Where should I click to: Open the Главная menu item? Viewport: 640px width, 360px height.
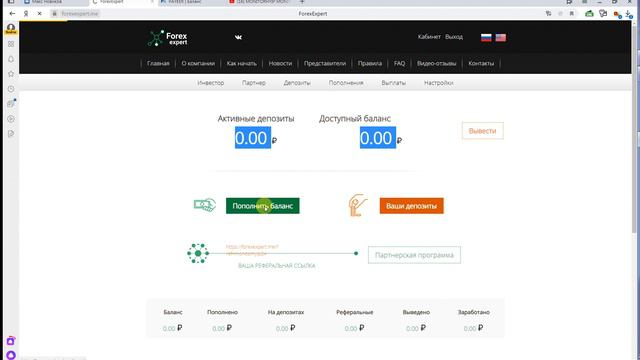158,63
